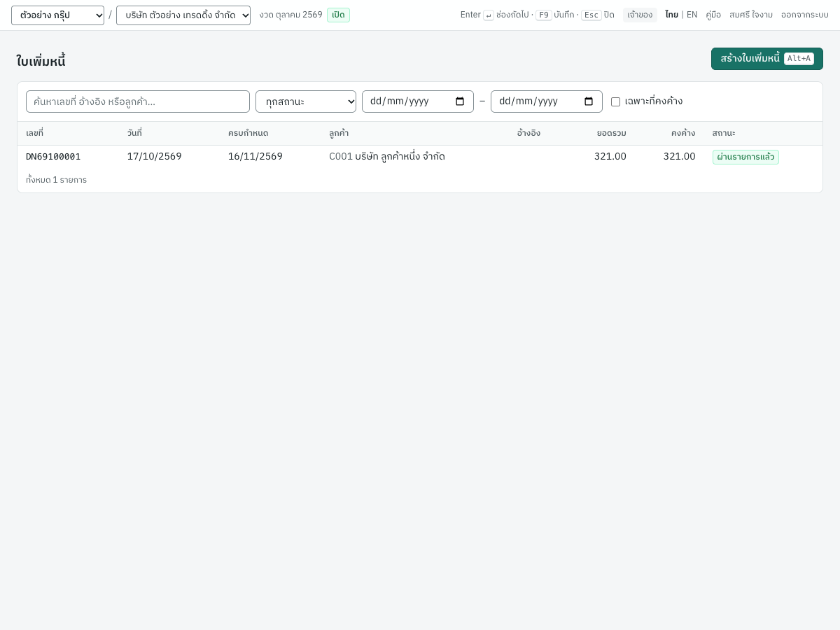The height and width of the screenshot is (630, 840).
Task: Click the end date input field
Action: point(547,101)
